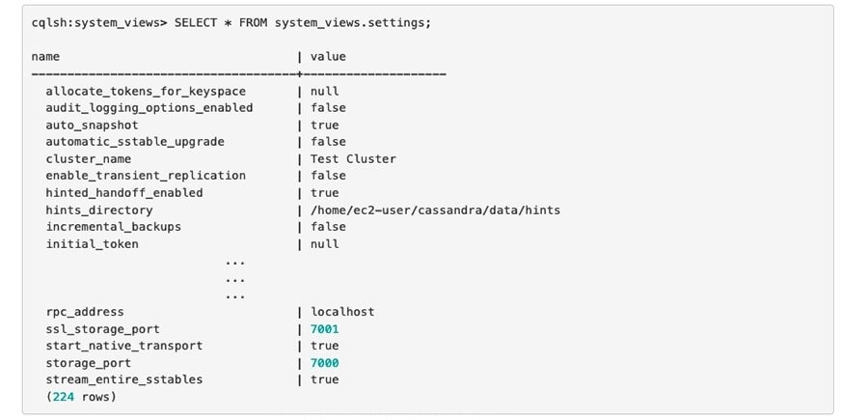
Task: Click the incremental_backups setting name
Action: coord(113,227)
